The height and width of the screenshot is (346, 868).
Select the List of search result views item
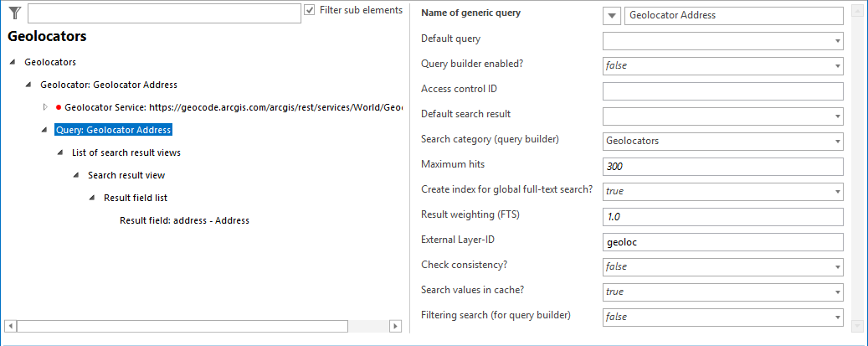pyautogui.click(x=126, y=152)
